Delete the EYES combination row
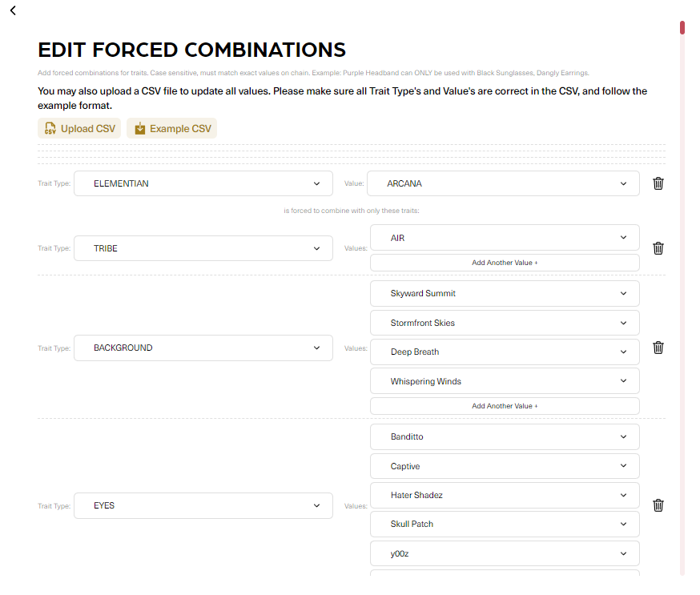Viewport: 700px width, 595px height. coord(658,505)
